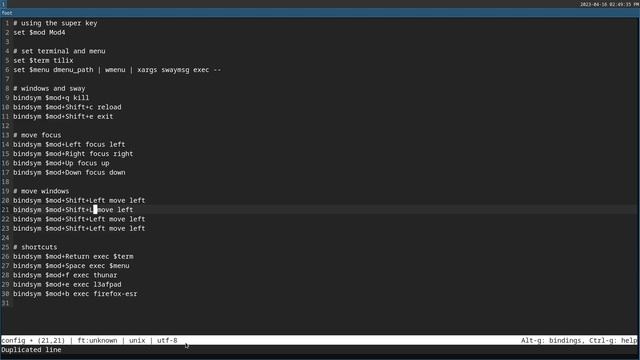Click the '$mod+Space exec $menu' line

(71, 266)
